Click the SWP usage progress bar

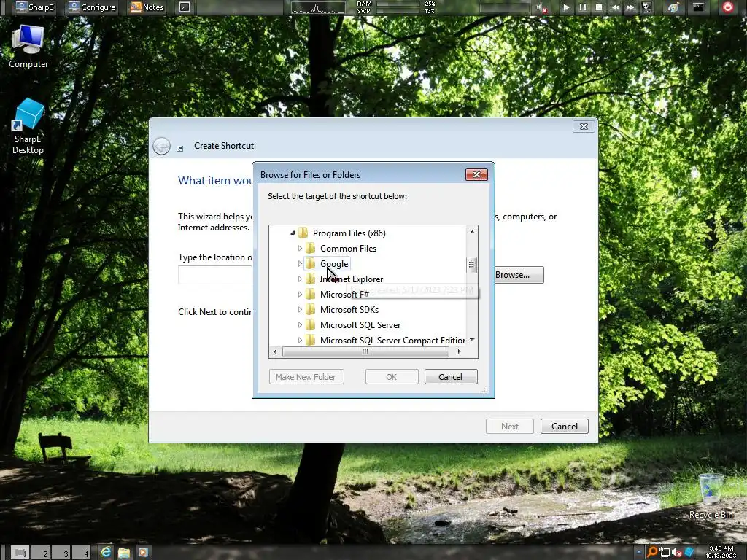click(x=398, y=10)
